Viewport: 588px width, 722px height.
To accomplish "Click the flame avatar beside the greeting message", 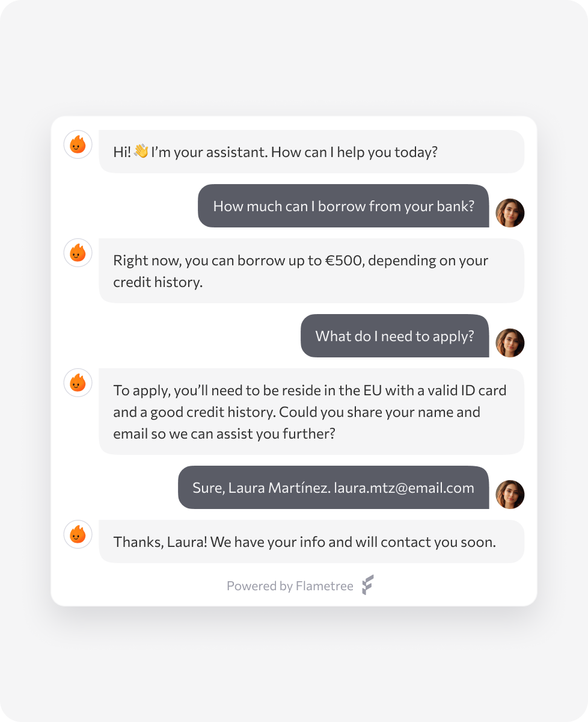I will (78, 144).
